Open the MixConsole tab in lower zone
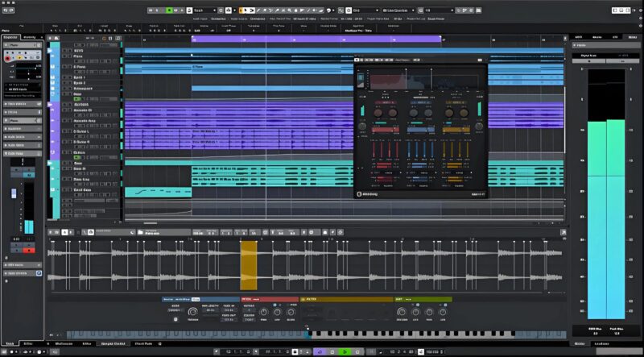Viewport: 644px width, 357px height. [x=64, y=343]
